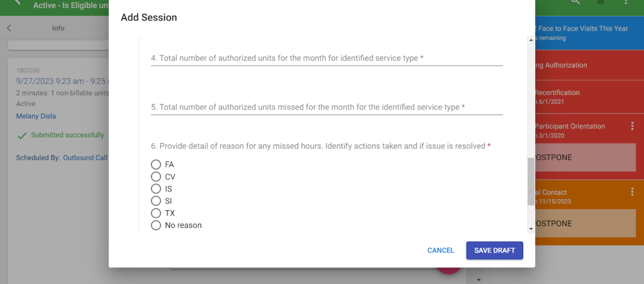Switch to the Info tab
The height and width of the screenshot is (284, 644).
tap(58, 28)
